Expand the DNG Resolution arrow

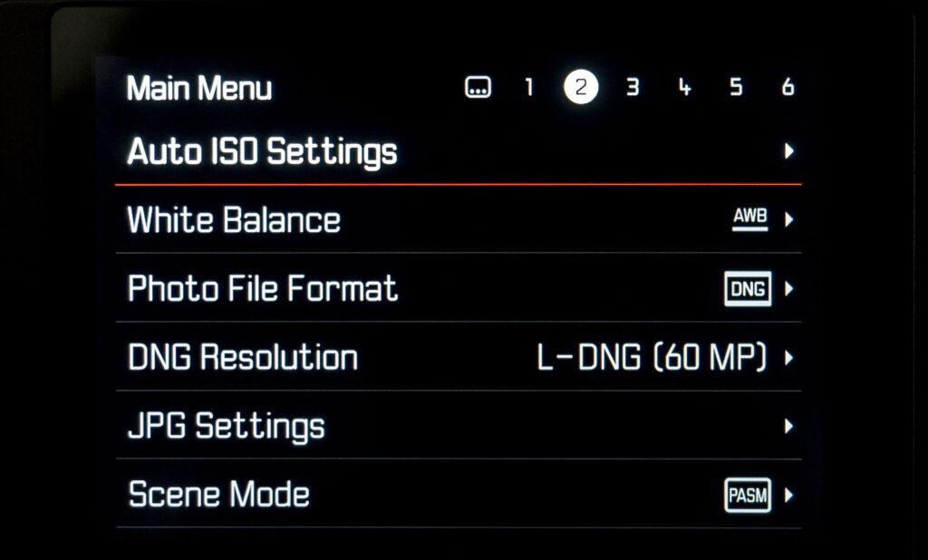tap(788, 358)
